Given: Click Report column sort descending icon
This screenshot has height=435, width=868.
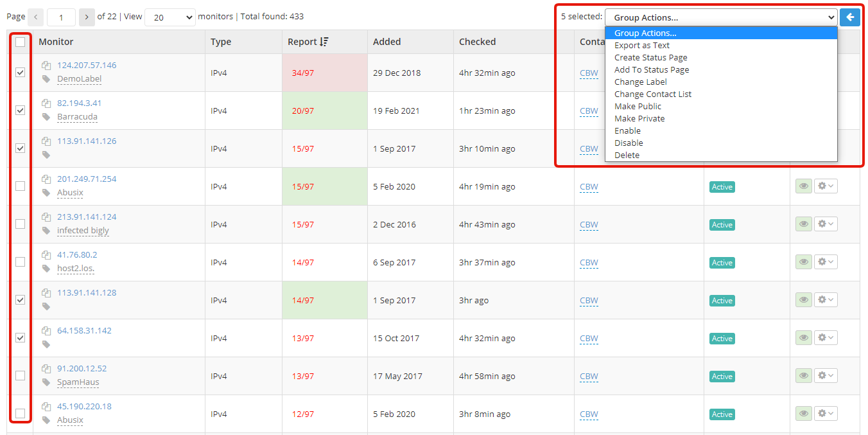Looking at the screenshot, I should [x=324, y=42].
